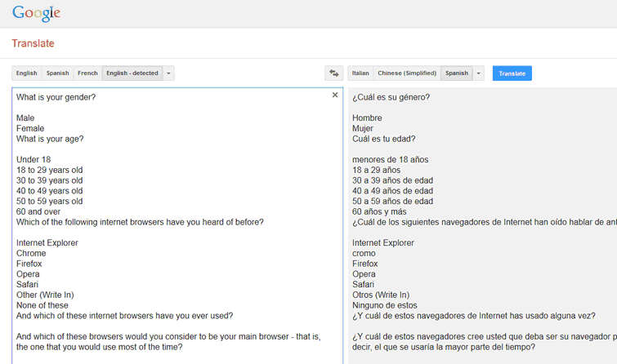
Task: Swap languages with the arrows icon
Action: click(x=334, y=73)
